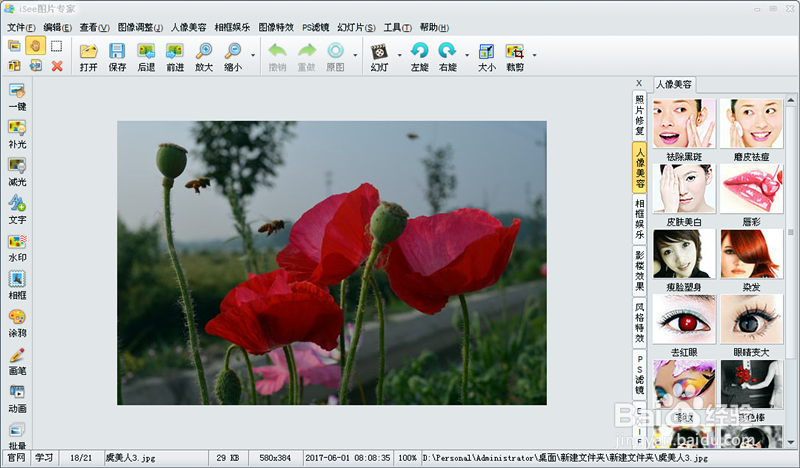Image resolution: width=800 pixels, height=468 pixels.
Task: Open the 文件(F) menu
Action: pyautogui.click(x=21, y=28)
